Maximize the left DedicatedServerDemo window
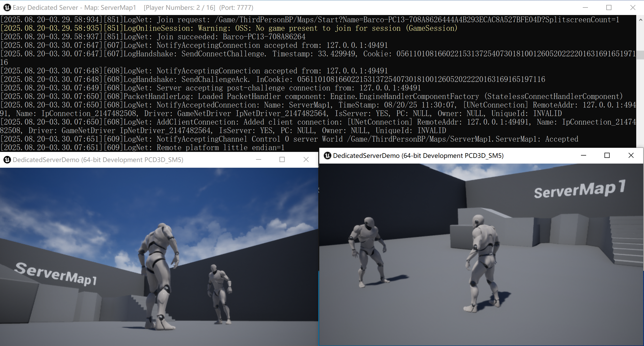Image resolution: width=644 pixels, height=346 pixels. 282,159
